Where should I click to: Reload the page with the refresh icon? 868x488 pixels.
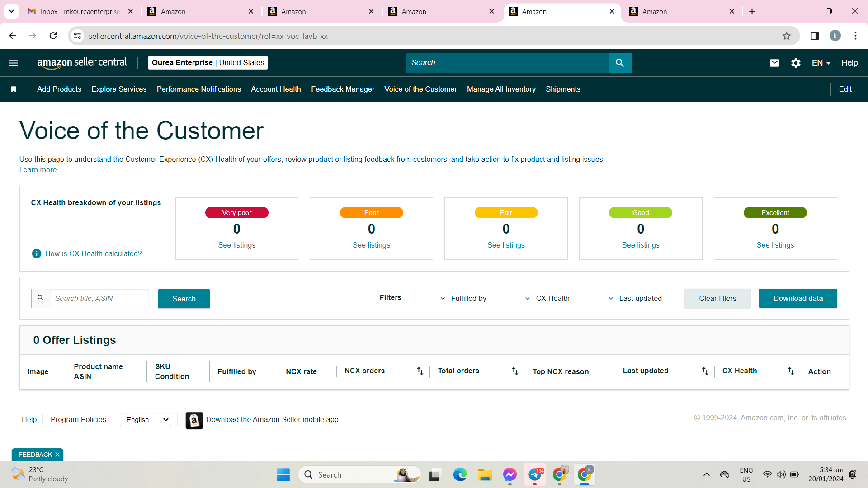pyautogui.click(x=53, y=36)
